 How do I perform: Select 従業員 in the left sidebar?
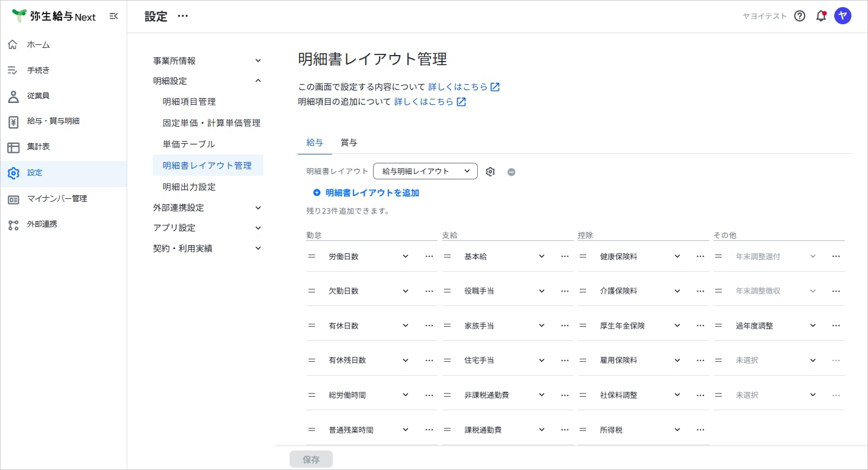(38, 95)
